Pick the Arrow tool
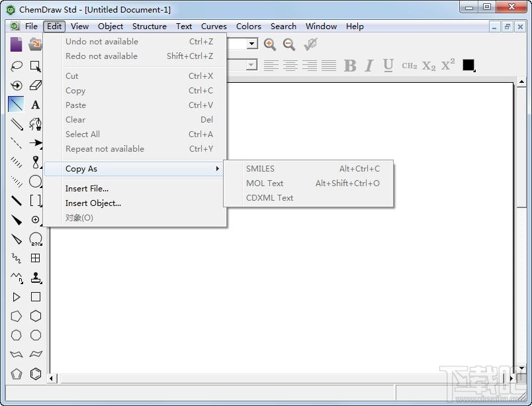This screenshot has height=406, width=532. 36,143
